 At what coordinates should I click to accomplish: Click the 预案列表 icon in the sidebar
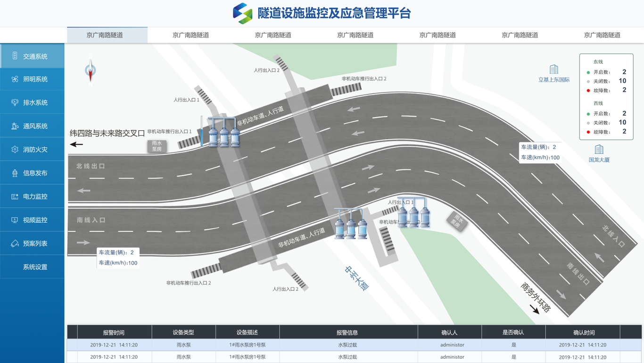point(15,244)
